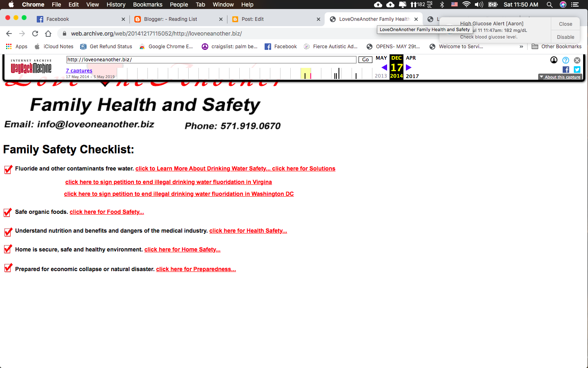The height and width of the screenshot is (368, 588).
Task: Close the Wayback Machine toolbar
Action: click(577, 60)
